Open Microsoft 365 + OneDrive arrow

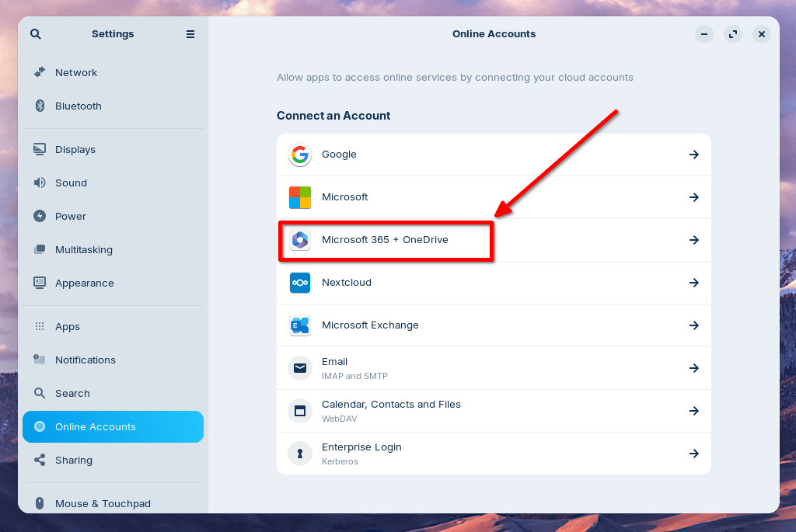coord(694,240)
